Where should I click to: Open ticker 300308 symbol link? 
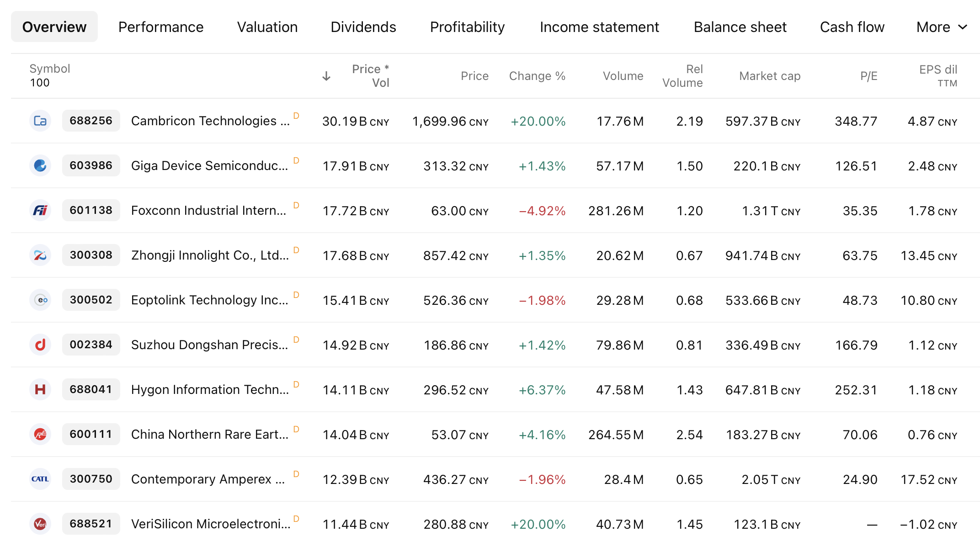[x=91, y=255]
